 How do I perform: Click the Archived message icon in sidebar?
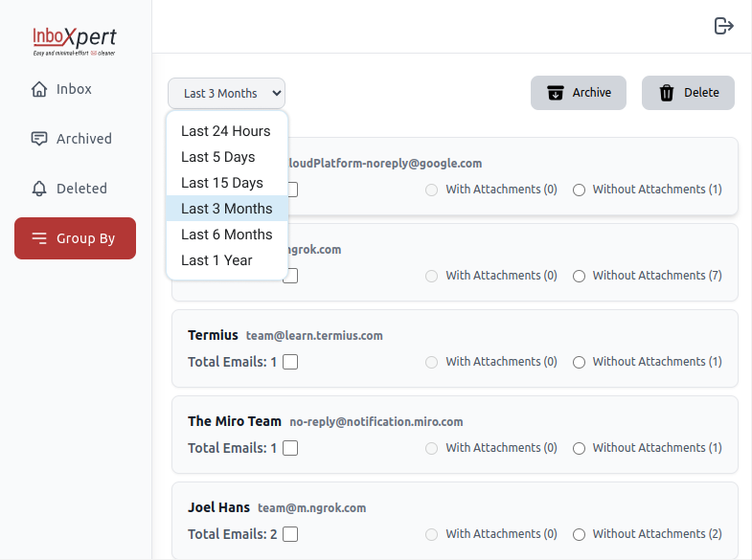[39, 139]
